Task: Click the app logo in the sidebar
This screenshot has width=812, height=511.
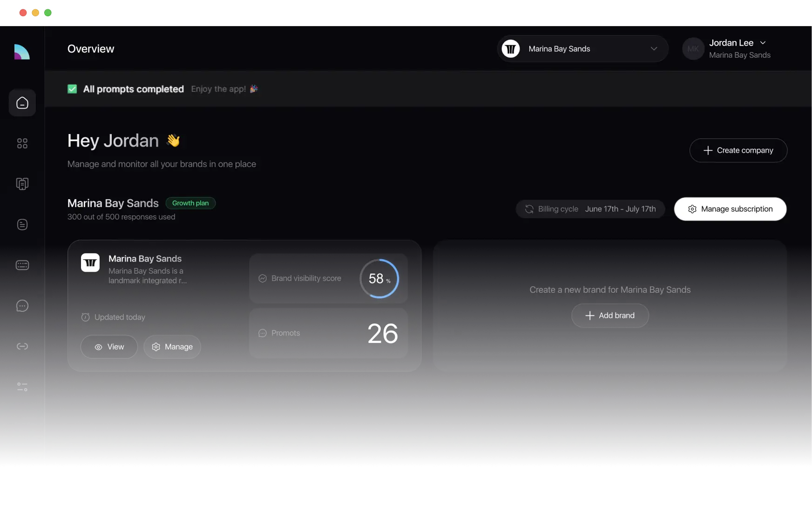Action: (22, 52)
